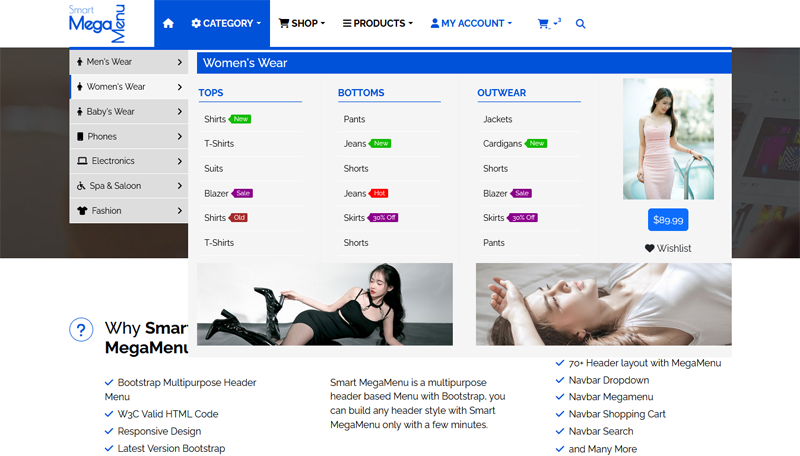Open the shopping cart icon in the navbar
Viewport: 800px width, 456px height.
(543, 23)
